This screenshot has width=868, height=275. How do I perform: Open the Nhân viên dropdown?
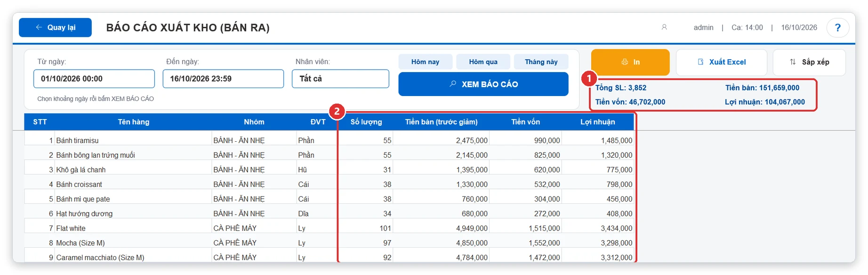340,79
